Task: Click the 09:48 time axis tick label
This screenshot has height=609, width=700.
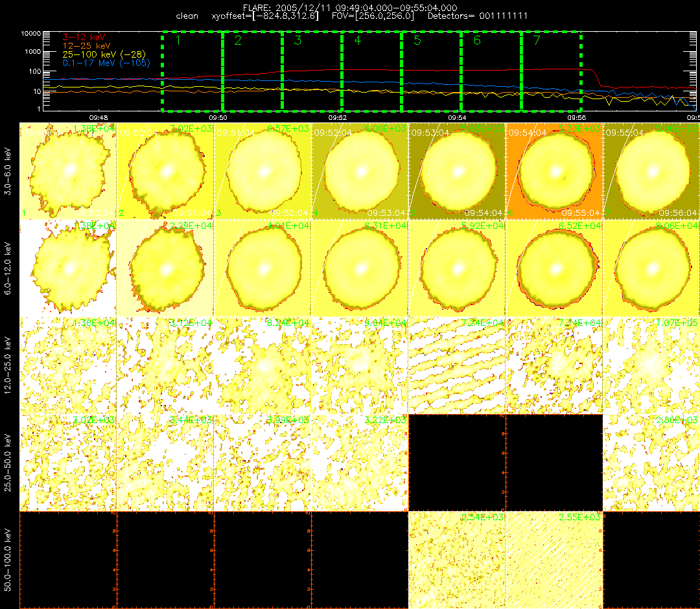Action: coord(99,118)
